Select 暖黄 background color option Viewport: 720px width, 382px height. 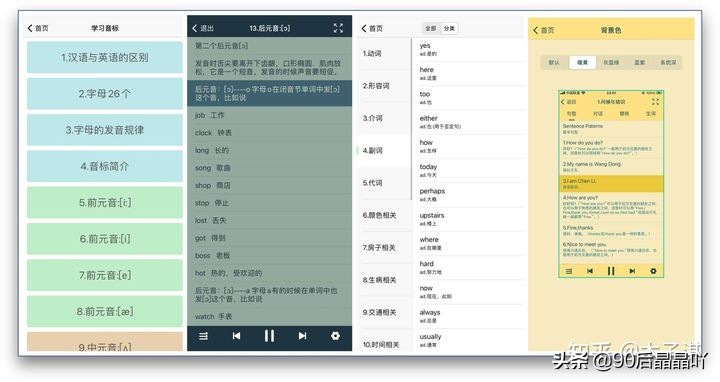point(582,62)
